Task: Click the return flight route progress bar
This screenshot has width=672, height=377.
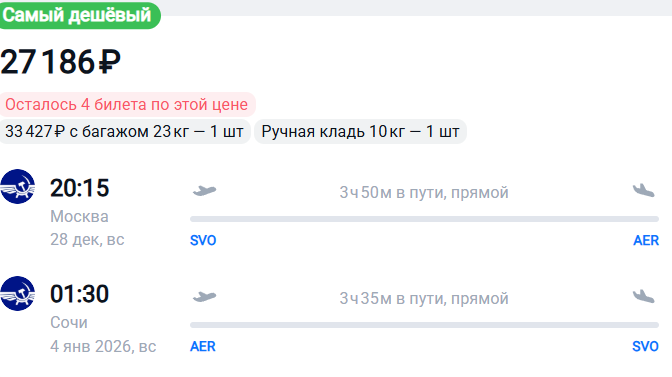Action: (x=424, y=325)
